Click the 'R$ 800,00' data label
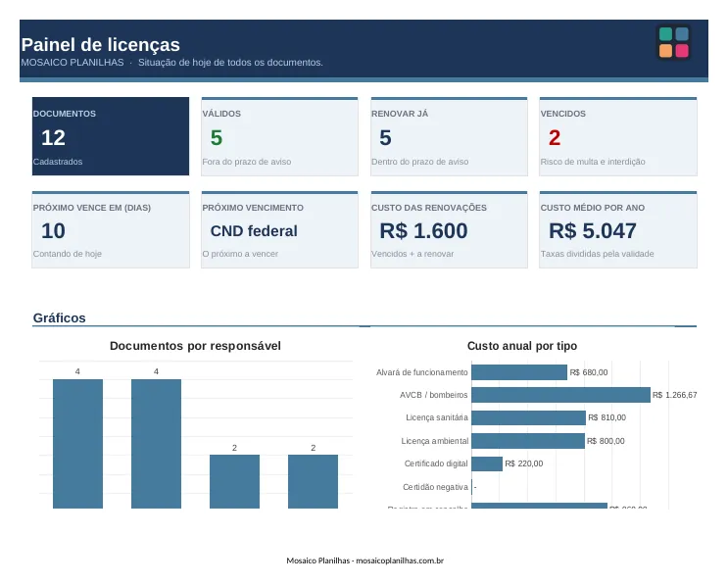This screenshot has height=585, width=728. (x=606, y=441)
